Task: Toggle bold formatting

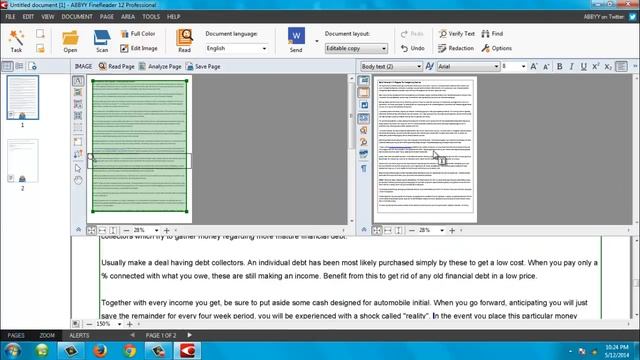Action: (x=560, y=66)
